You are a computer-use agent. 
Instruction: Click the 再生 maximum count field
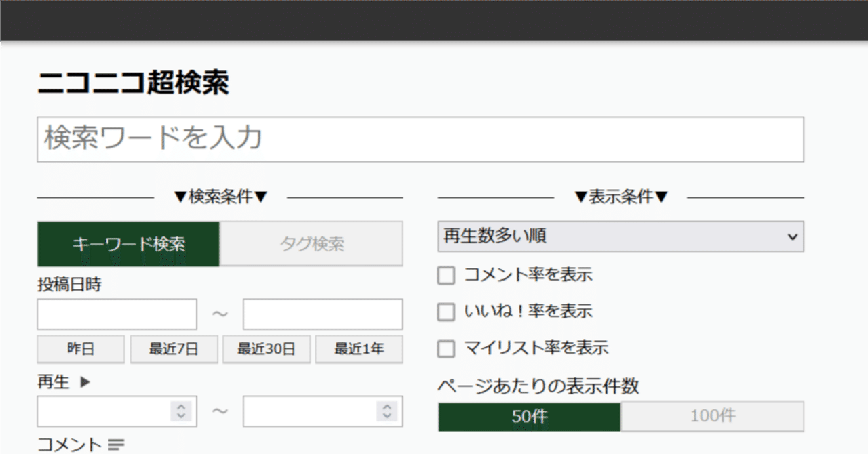(323, 411)
